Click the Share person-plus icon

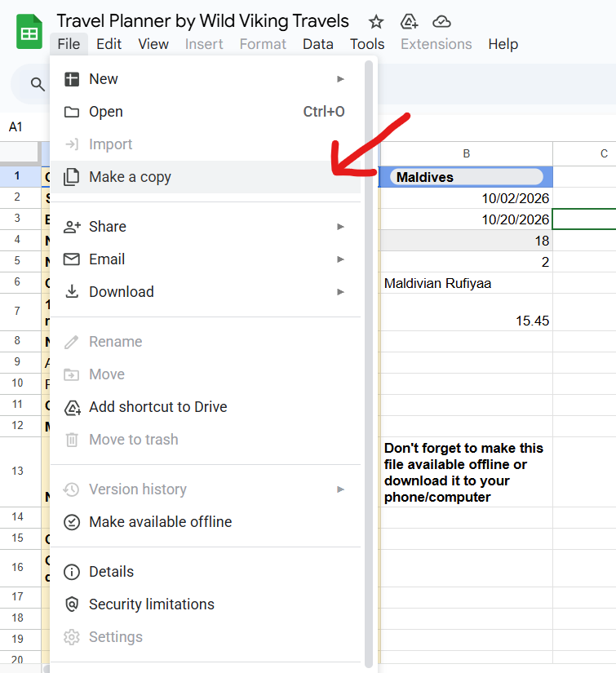coord(72,227)
